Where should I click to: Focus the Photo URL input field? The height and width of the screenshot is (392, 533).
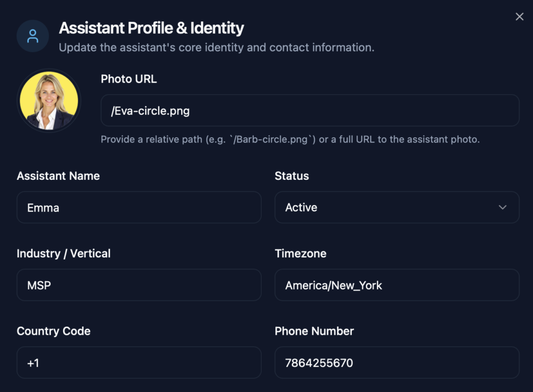310,110
